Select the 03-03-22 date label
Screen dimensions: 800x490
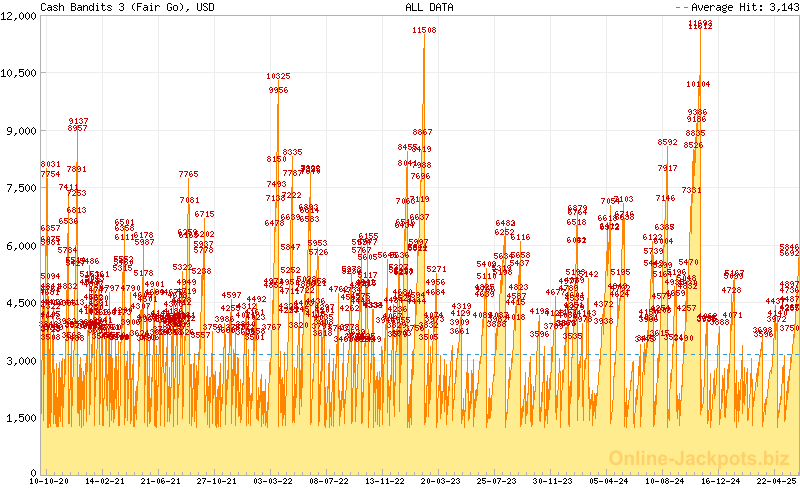pyautogui.click(x=273, y=481)
